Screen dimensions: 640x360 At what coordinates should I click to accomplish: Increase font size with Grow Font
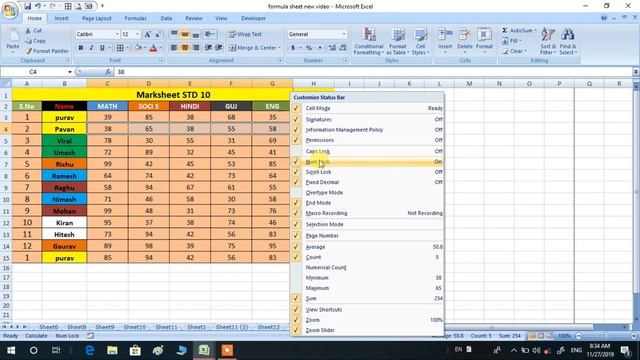pos(147,34)
